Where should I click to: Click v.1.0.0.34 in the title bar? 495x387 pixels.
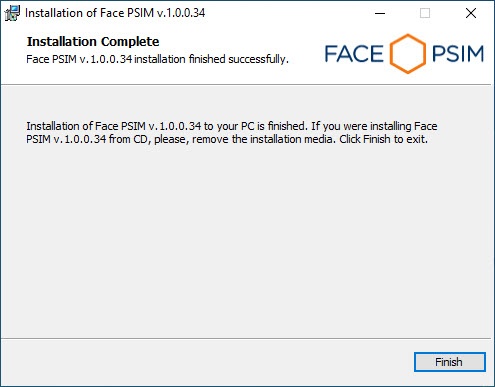(181, 13)
